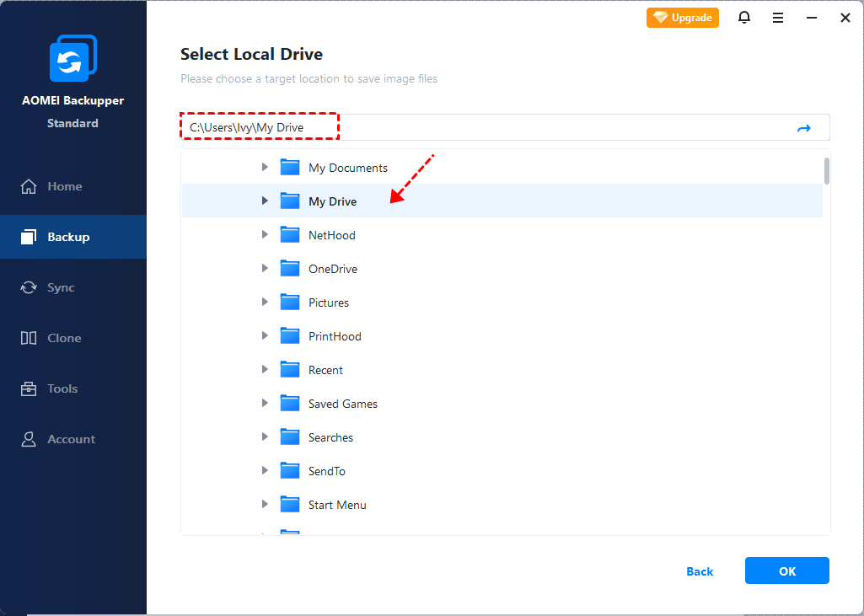Open the Backup section

coord(73,237)
